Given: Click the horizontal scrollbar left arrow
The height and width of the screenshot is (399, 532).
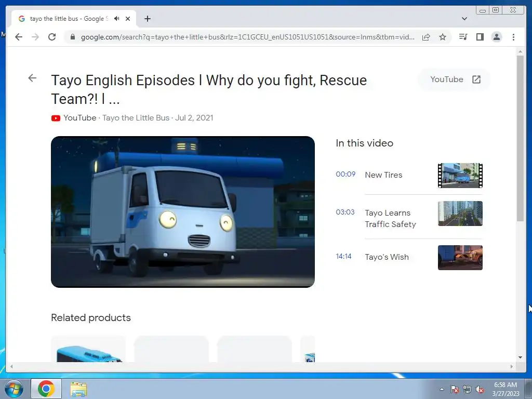Looking at the screenshot, I should (x=11, y=366).
